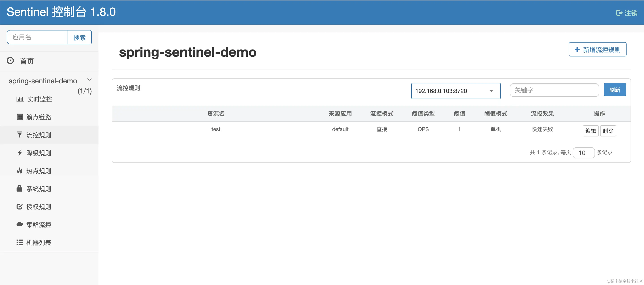The width and height of the screenshot is (644, 285).
Task: Click the flame icon for 热点规则
Action: point(19,171)
